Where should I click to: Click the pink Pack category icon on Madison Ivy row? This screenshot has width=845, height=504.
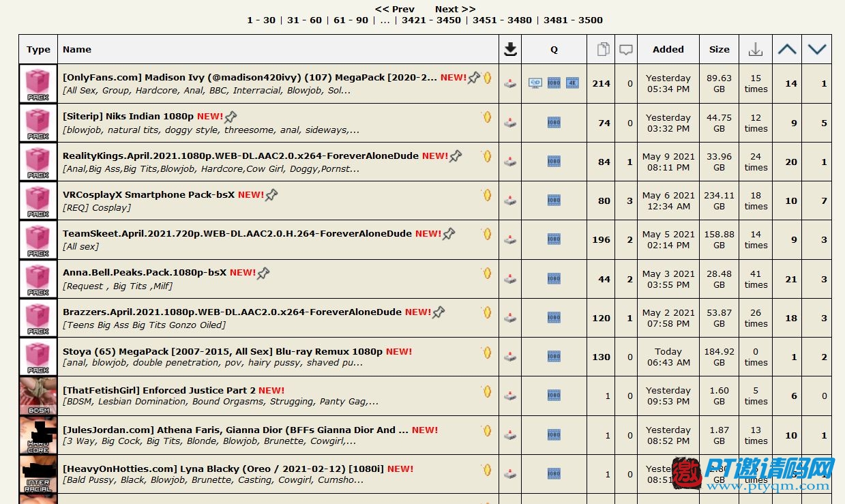click(x=38, y=84)
